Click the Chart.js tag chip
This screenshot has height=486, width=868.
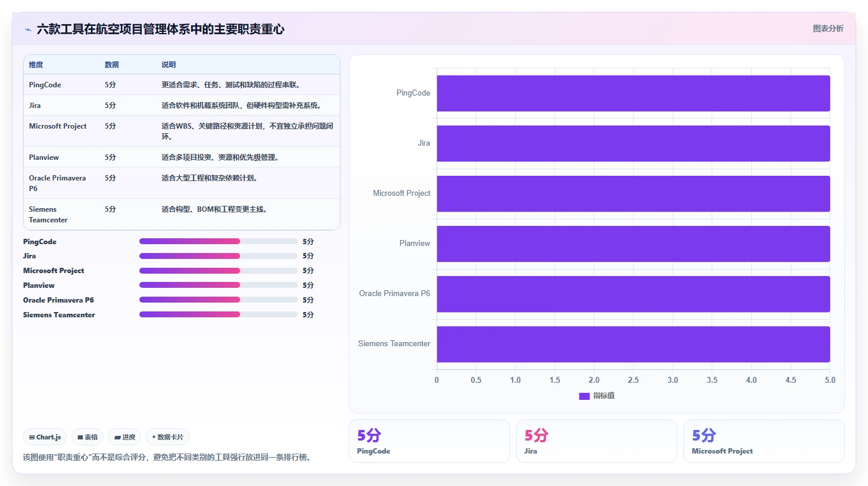click(x=45, y=437)
